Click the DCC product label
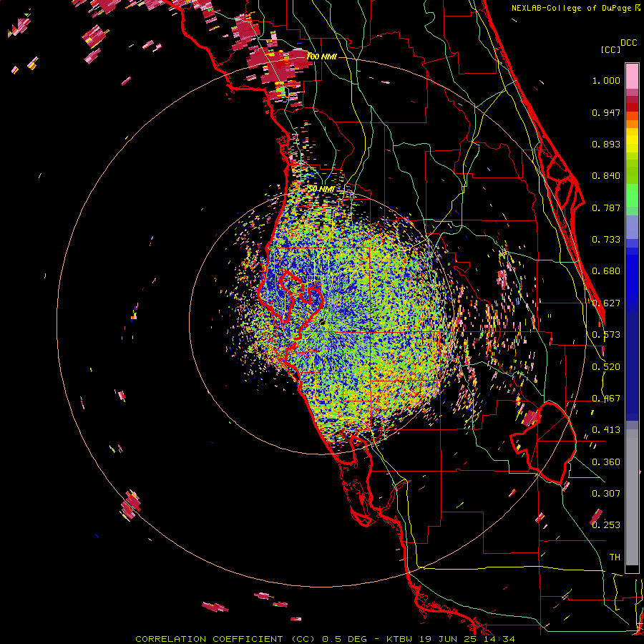 click(628, 43)
